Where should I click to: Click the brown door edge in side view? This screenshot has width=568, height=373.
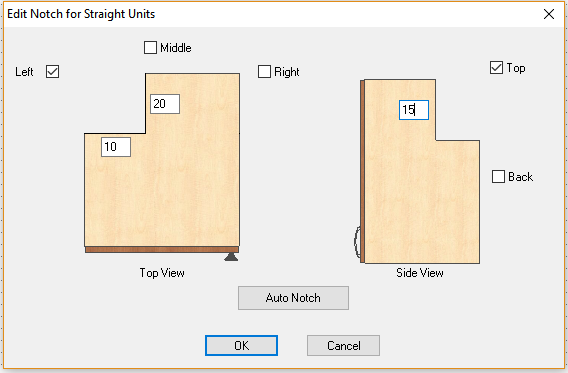coord(362,171)
